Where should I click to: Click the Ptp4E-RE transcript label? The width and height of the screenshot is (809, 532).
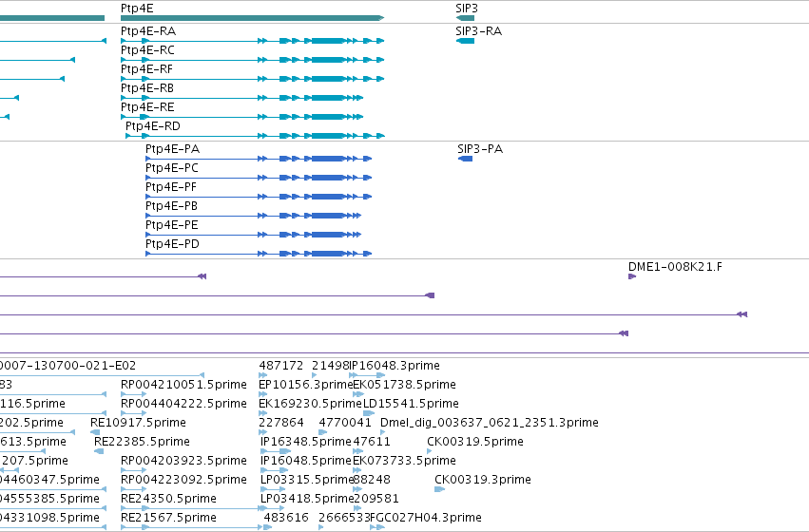point(147,107)
